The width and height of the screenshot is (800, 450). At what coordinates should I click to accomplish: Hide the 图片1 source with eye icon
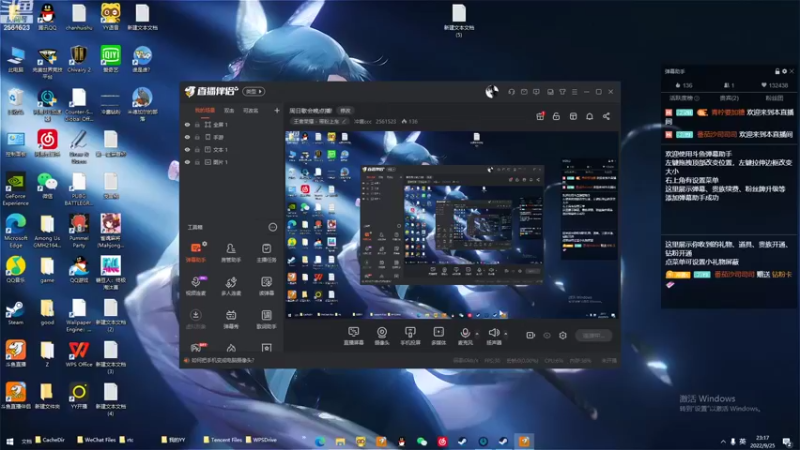click(x=187, y=162)
